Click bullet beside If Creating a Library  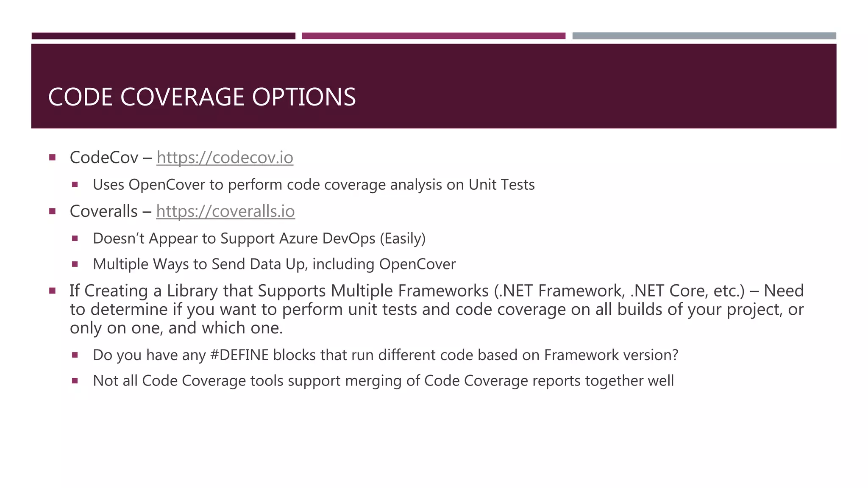coord(53,291)
